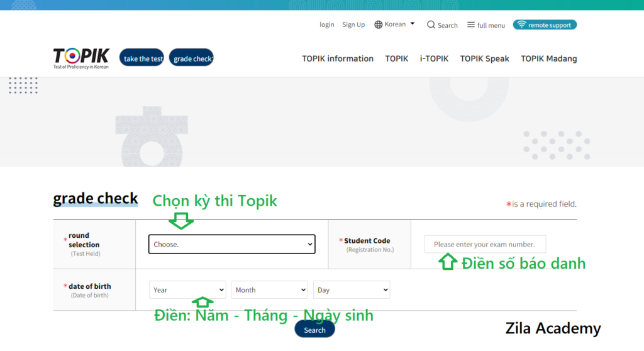This screenshot has width=644, height=351.
Task: Open the TOPIK Speak menu
Action: point(485,58)
